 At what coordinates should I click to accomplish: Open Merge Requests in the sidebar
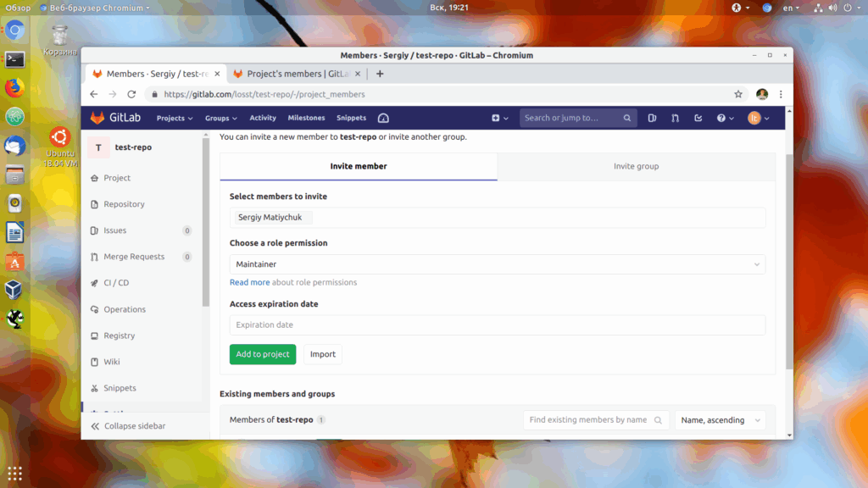click(x=134, y=257)
